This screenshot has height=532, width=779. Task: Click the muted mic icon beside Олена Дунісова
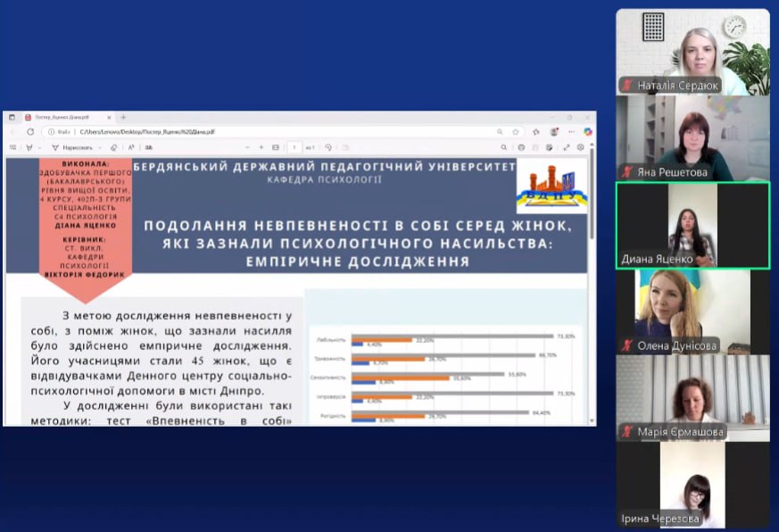point(627,345)
